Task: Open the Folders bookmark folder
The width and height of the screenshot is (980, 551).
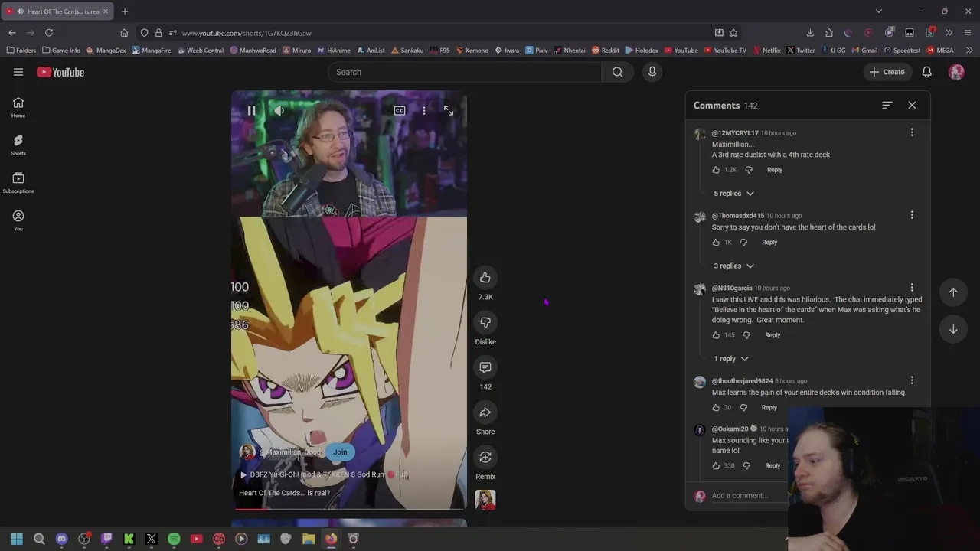Action: click(x=21, y=51)
